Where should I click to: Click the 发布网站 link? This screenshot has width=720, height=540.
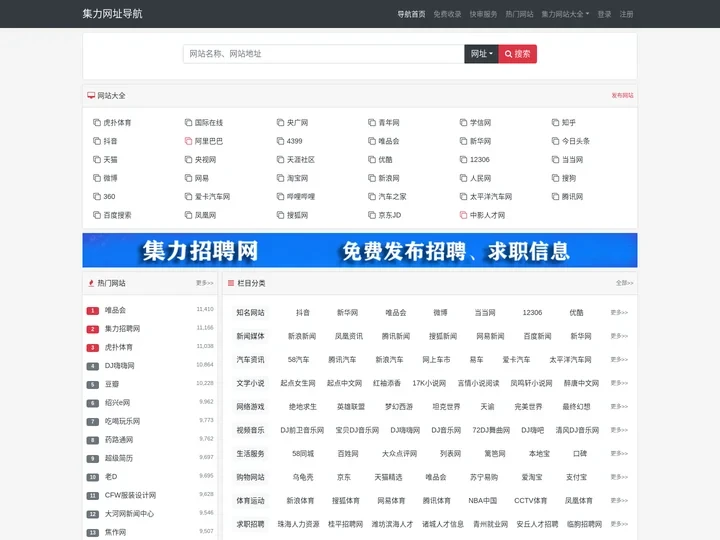tap(622, 96)
